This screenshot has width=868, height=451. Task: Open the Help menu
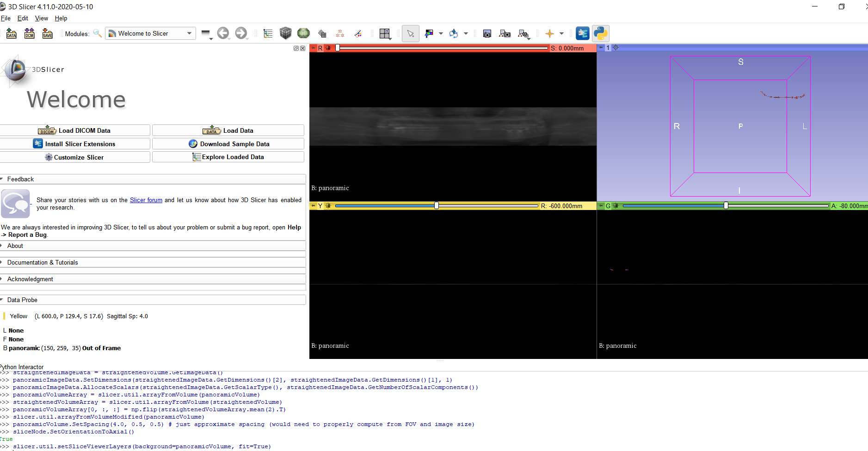(x=61, y=19)
